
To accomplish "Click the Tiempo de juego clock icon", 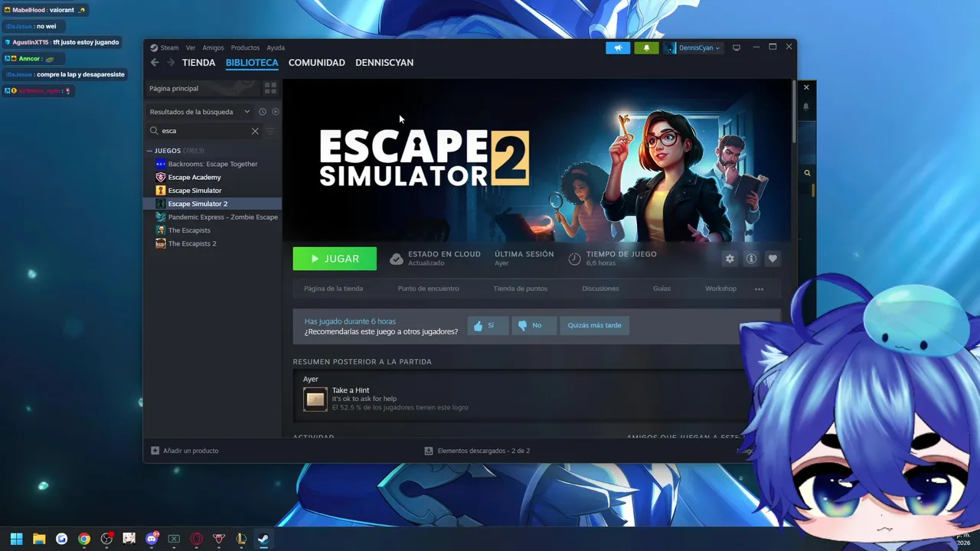I will click(574, 259).
